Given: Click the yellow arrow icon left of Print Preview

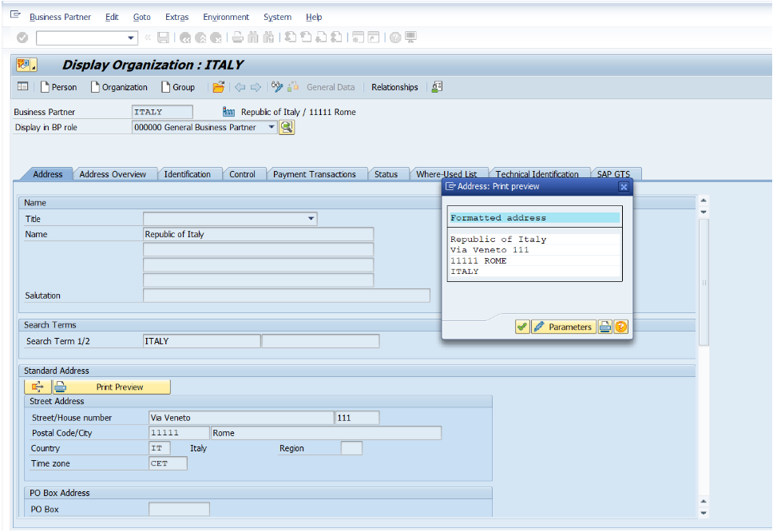Looking at the screenshot, I should click(x=38, y=387).
